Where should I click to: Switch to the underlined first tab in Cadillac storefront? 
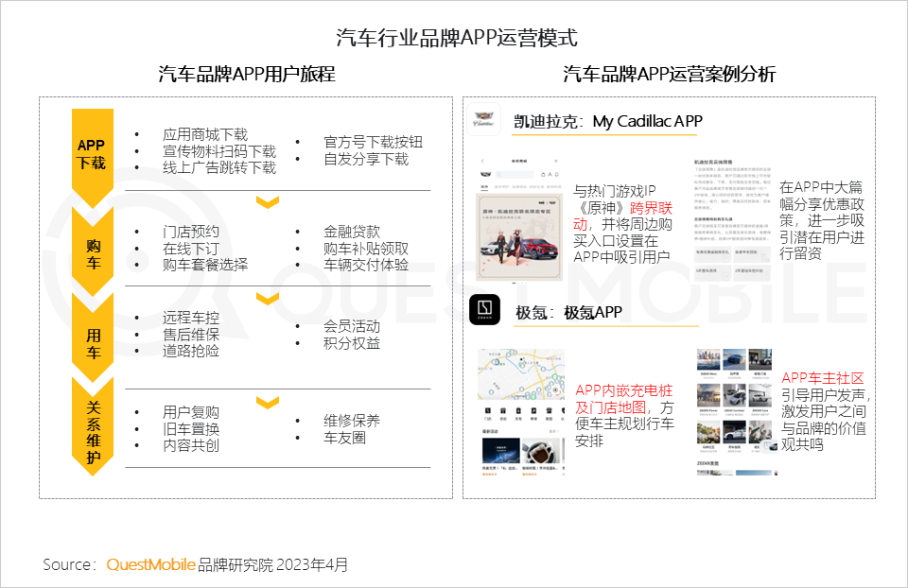[x=482, y=183]
